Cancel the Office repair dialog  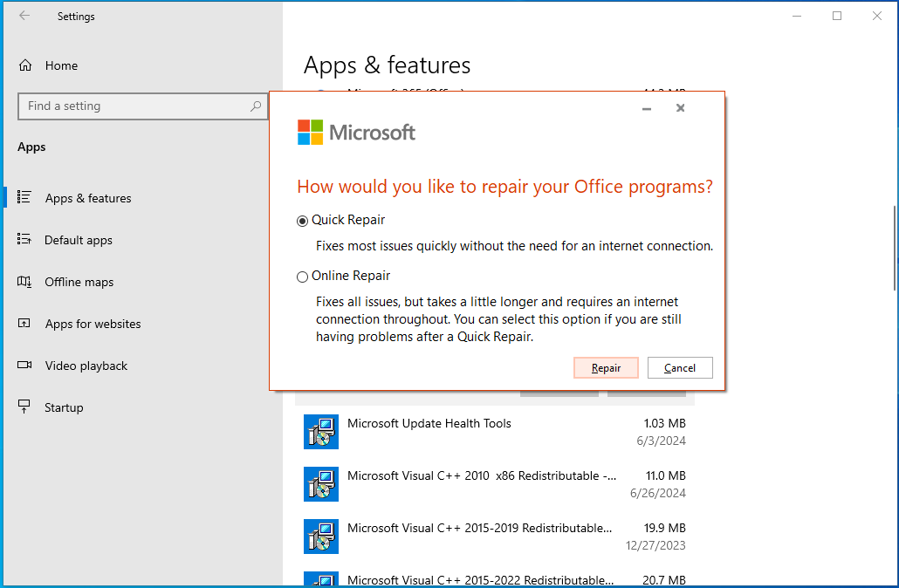point(680,368)
